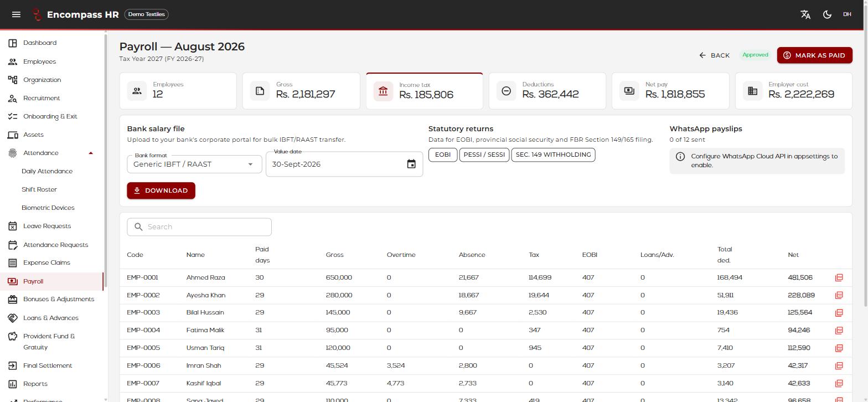
Task: Click the Provident Fund piggy bank icon
Action: point(13,336)
